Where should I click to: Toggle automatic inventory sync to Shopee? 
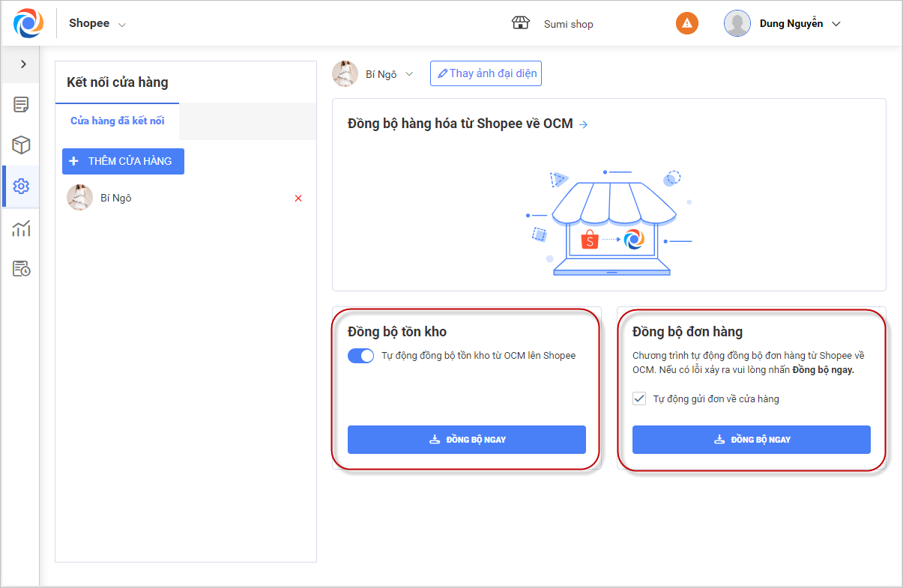click(360, 356)
